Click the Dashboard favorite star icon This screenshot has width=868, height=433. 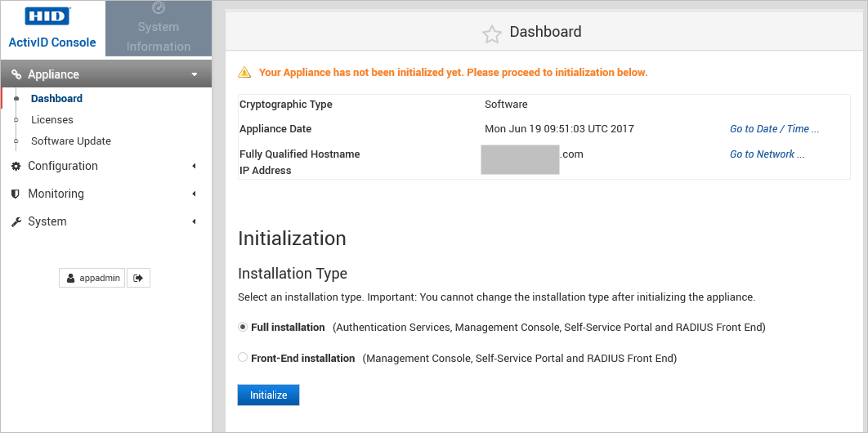491,34
